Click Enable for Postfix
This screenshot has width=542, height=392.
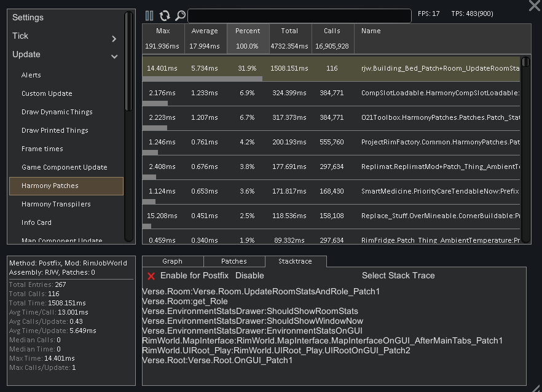pyautogui.click(x=194, y=276)
